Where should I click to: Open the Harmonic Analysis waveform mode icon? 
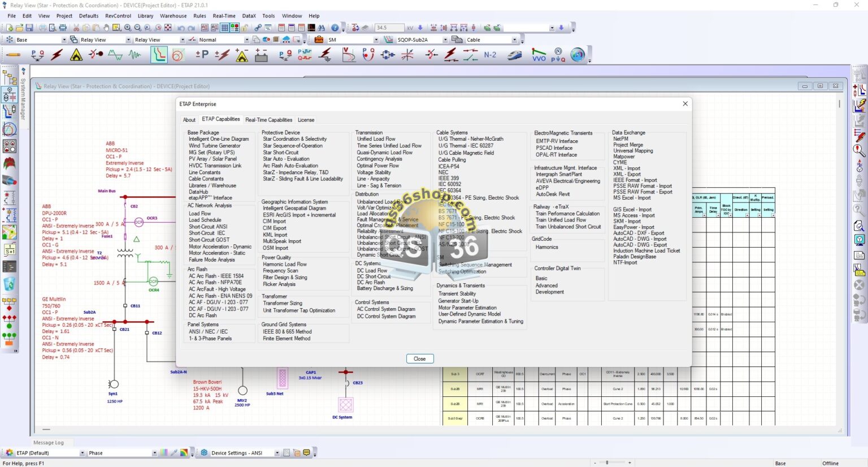coord(135,55)
